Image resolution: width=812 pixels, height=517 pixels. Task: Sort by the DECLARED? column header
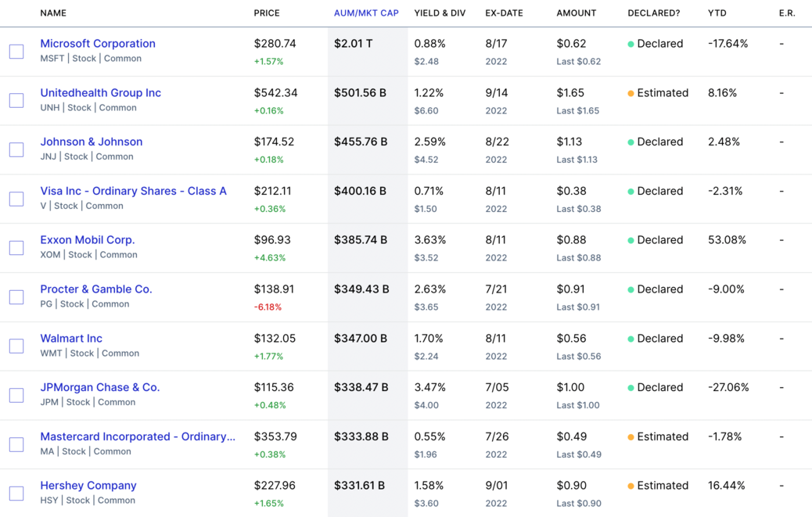pyautogui.click(x=654, y=13)
